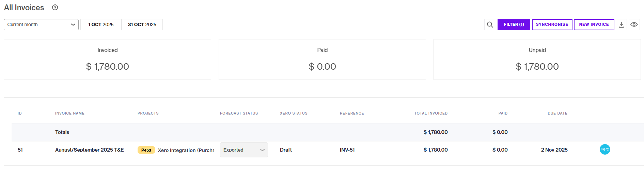Select the 31 OCT 2025 end date

point(142,24)
